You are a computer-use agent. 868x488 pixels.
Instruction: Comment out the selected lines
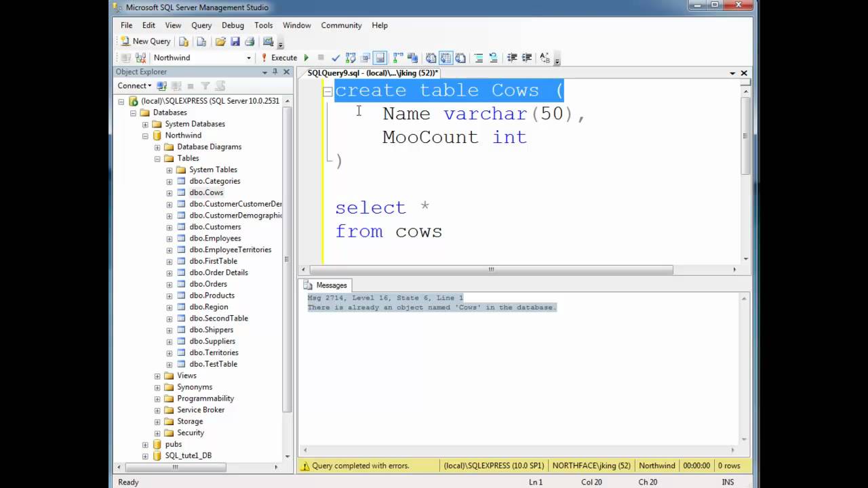pos(478,58)
